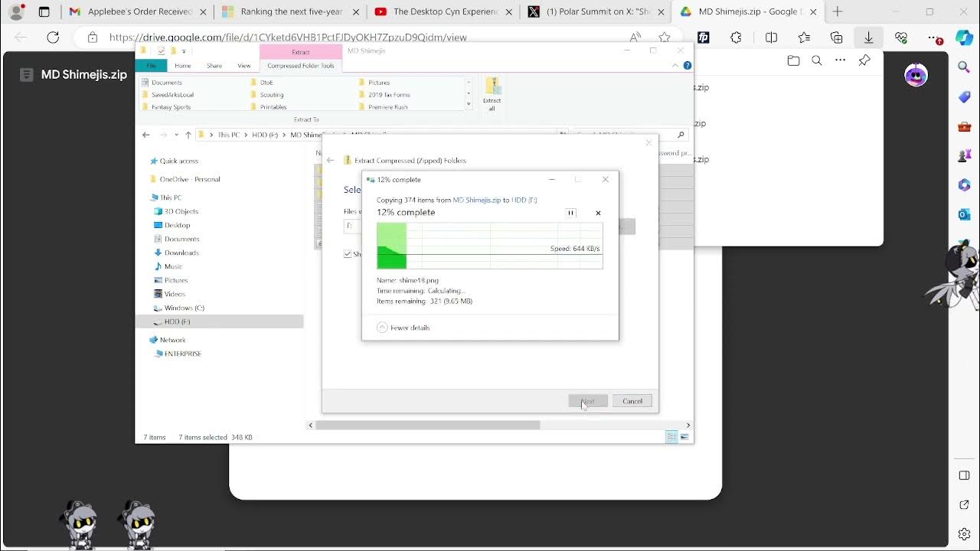Image resolution: width=980 pixels, height=551 pixels.
Task: Open a new browser tab
Action: click(838, 11)
